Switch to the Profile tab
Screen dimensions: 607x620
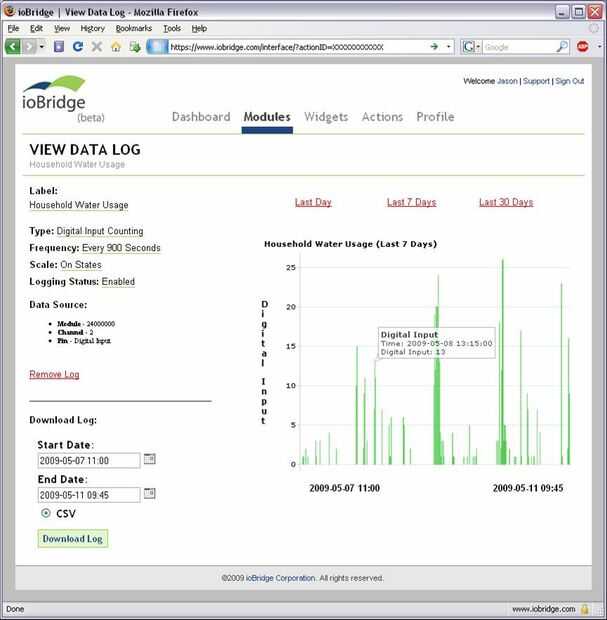(x=435, y=117)
